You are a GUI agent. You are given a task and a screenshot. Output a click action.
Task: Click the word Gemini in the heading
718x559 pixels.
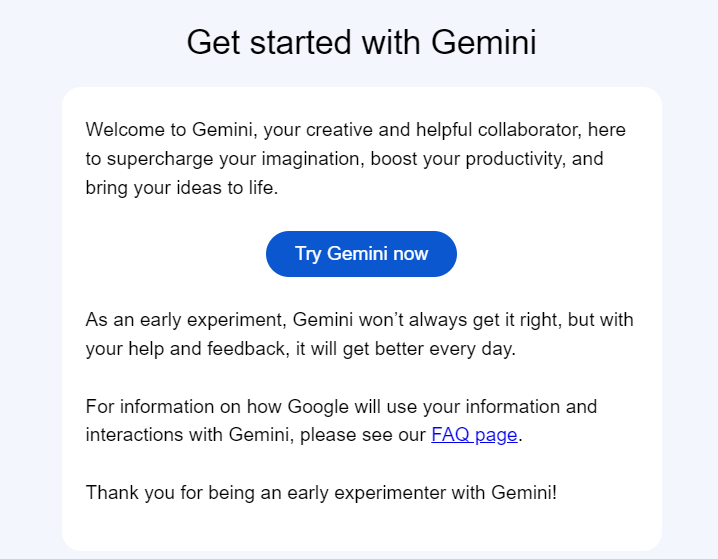point(484,42)
